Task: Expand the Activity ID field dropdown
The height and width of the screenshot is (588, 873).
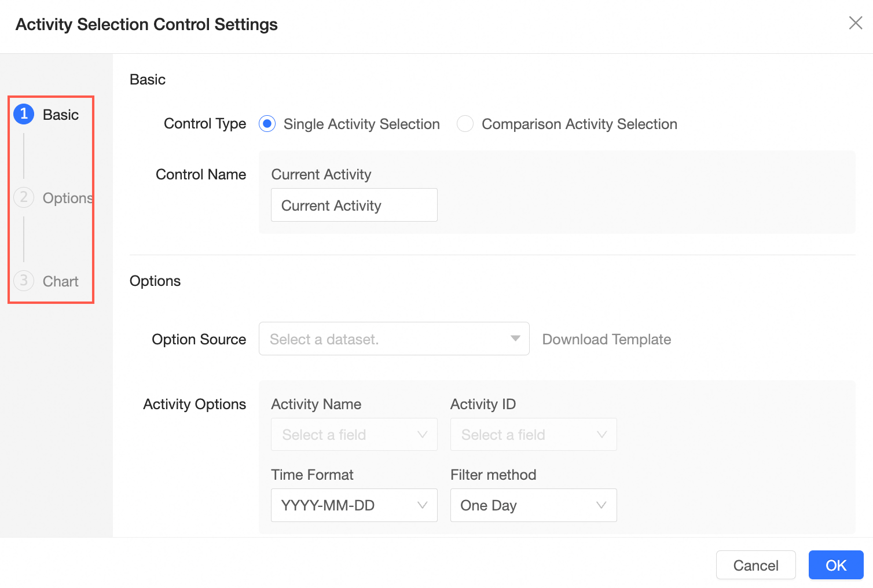Action: click(533, 435)
